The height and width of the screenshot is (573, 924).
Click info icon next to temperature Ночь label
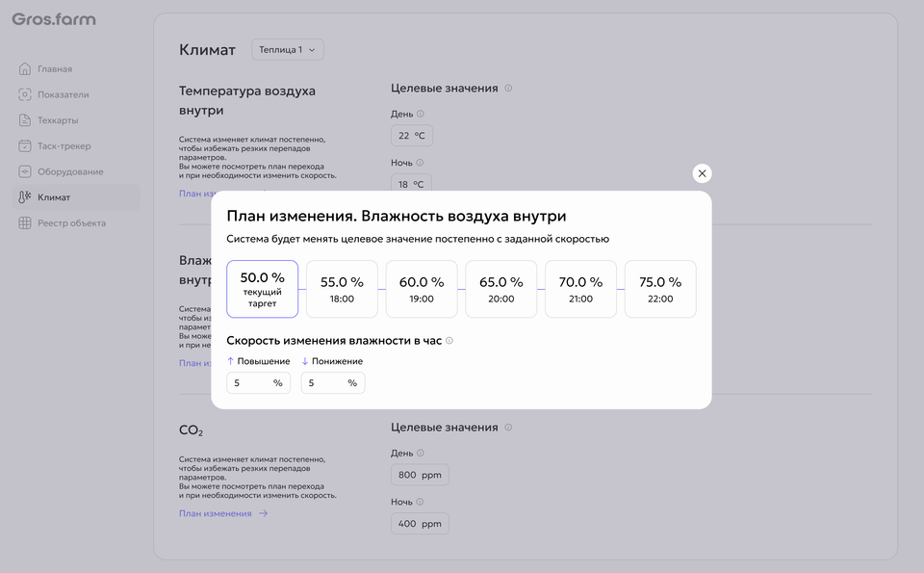(x=420, y=163)
